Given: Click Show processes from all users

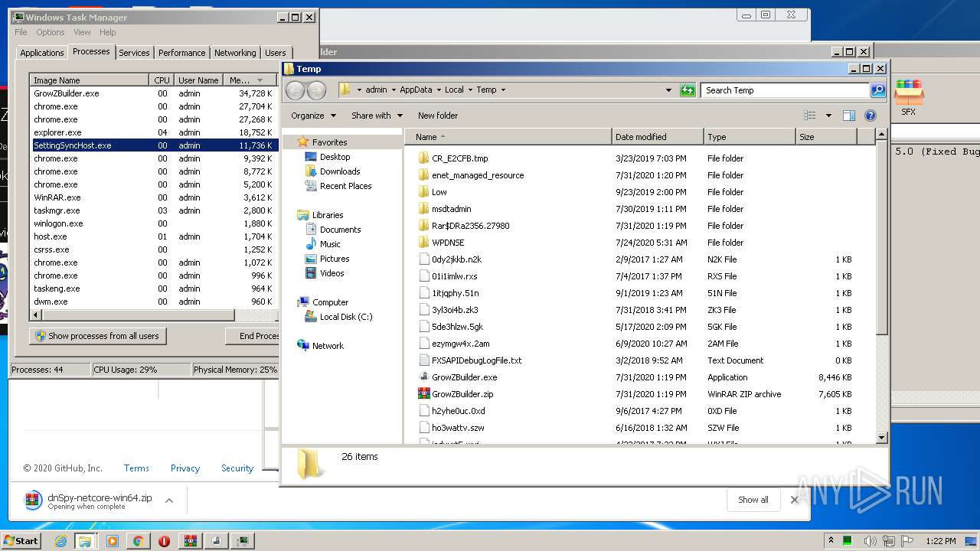Looking at the screenshot, I should pyautogui.click(x=97, y=336).
